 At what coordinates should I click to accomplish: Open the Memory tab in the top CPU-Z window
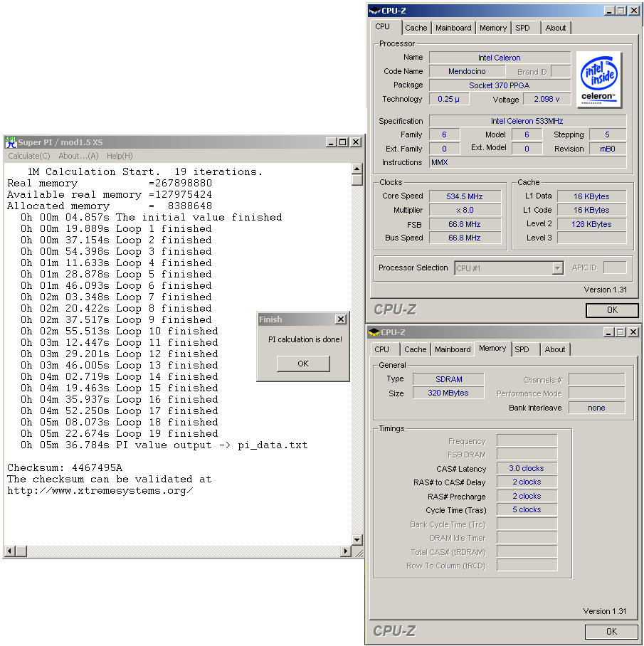tap(493, 28)
